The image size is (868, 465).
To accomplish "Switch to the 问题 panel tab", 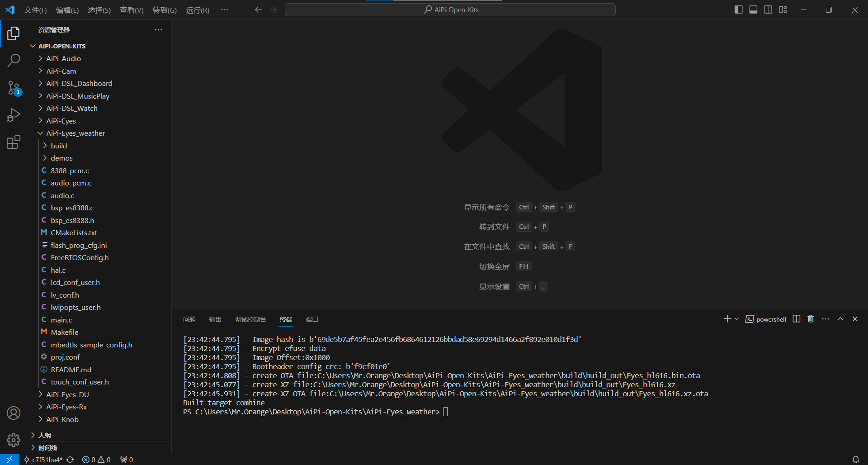I will point(189,319).
